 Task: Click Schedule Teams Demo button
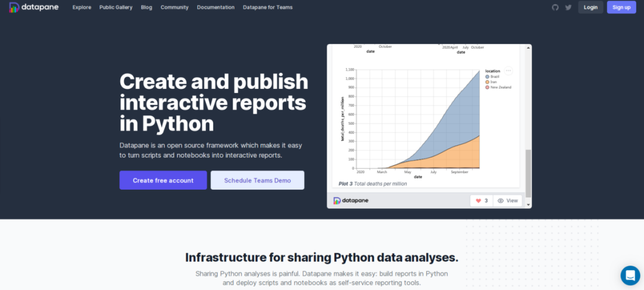tap(258, 180)
